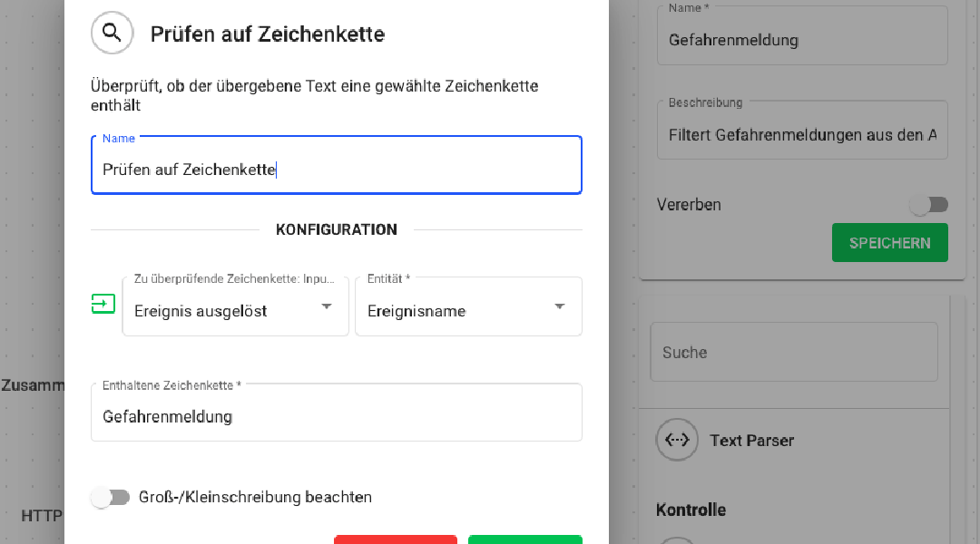Viewport: 980px width, 544px height.
Task: Click the HTTP node on the canvas
Action: [41, 515]
